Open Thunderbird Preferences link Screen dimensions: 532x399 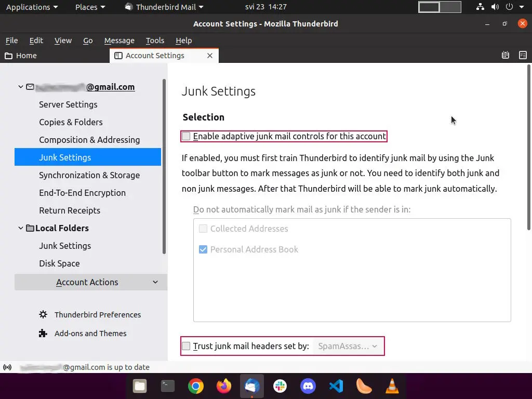click(x=98, y=314)
